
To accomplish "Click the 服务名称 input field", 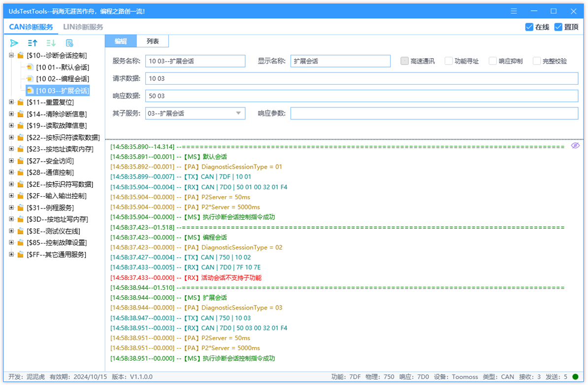I will 196,61.
